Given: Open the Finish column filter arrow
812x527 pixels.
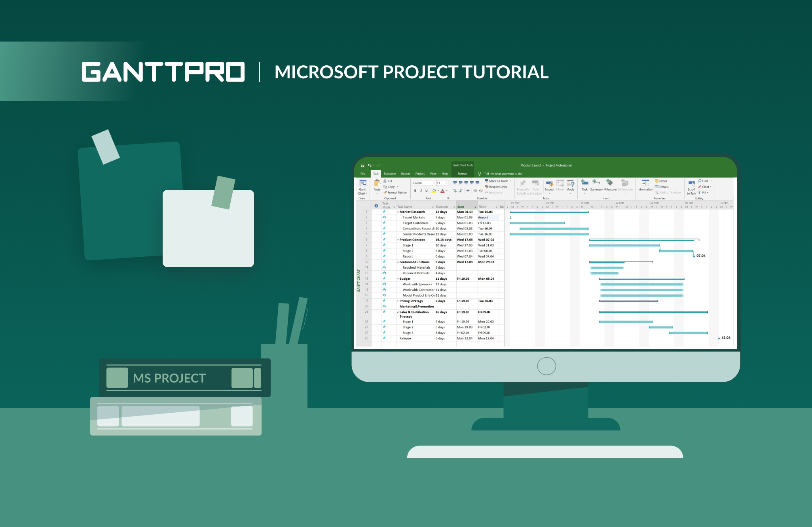Looking at the screenshot, I should (497, 207).
